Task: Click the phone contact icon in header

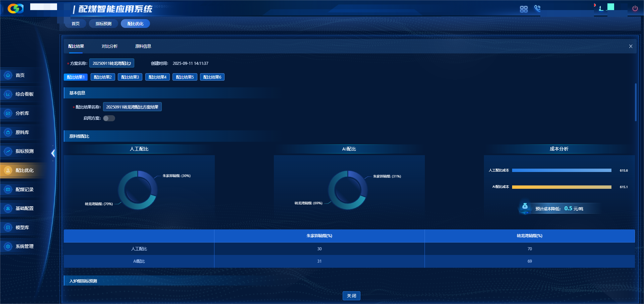Action: click(537, 8)
